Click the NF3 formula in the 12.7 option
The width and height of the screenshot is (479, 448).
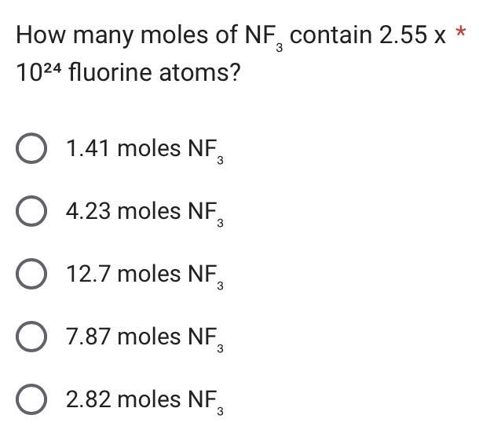click(204, 276)
